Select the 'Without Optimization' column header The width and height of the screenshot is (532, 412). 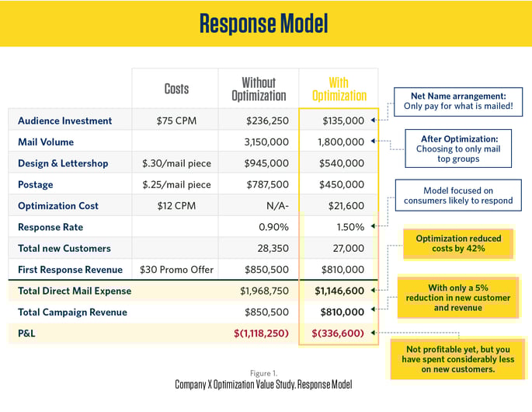[259, 89]
